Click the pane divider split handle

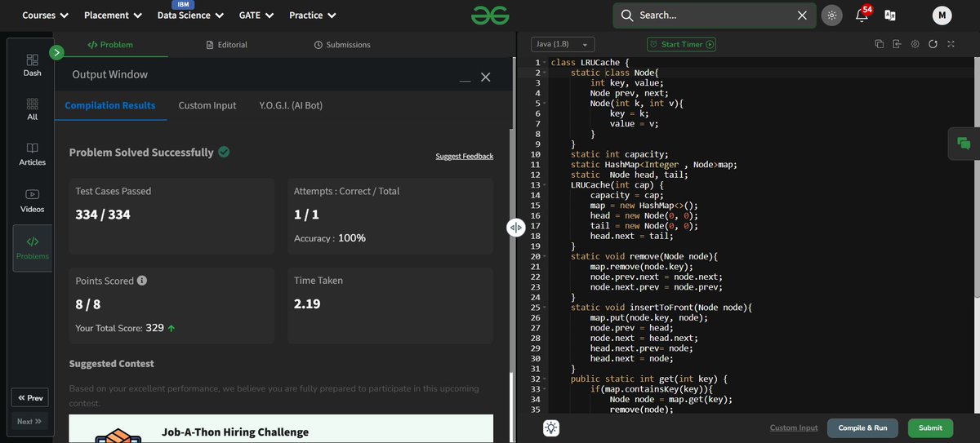(516, 228)
